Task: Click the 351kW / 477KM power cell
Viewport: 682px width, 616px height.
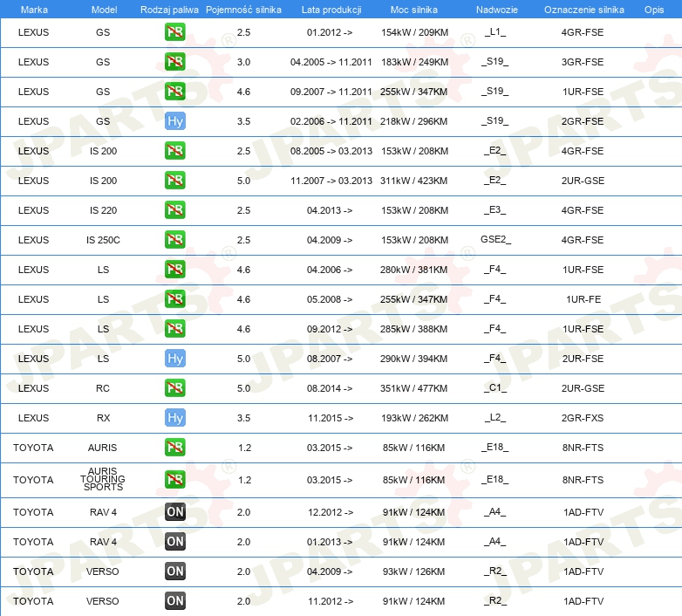Action: click(414, 388)
